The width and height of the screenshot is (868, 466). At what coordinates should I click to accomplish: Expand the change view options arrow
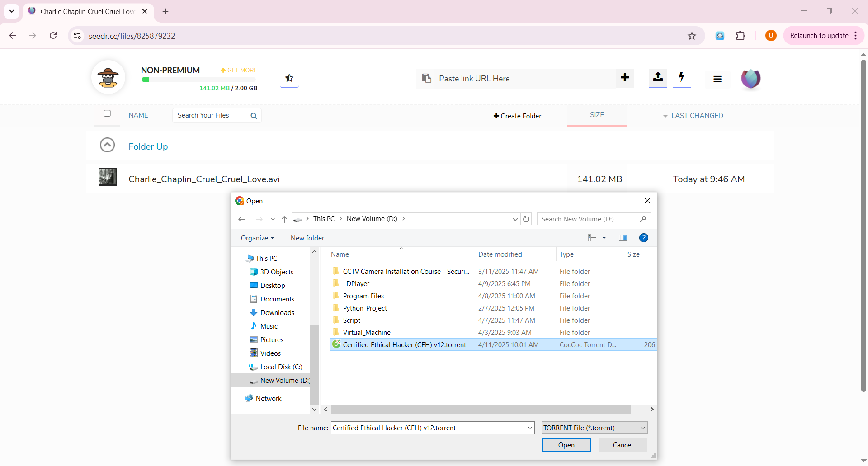coord(604,238)
